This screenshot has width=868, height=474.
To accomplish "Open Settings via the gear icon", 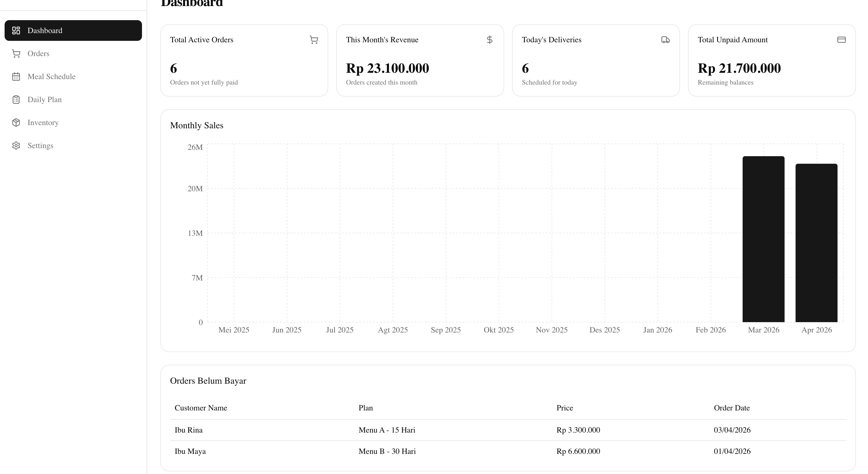I will point(16,145).
